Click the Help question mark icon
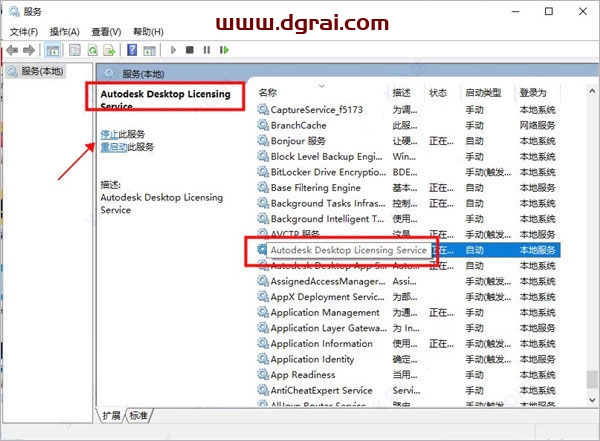 [132, 50]
